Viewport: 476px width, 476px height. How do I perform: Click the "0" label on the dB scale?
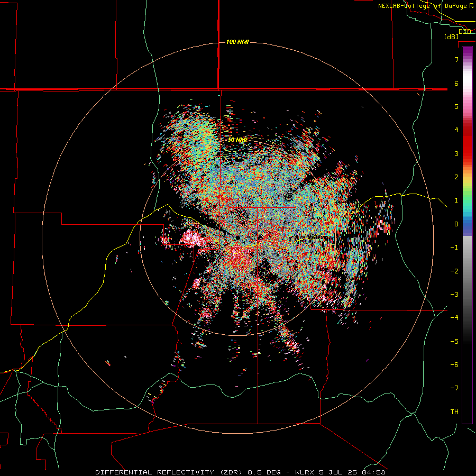point(456,224)
